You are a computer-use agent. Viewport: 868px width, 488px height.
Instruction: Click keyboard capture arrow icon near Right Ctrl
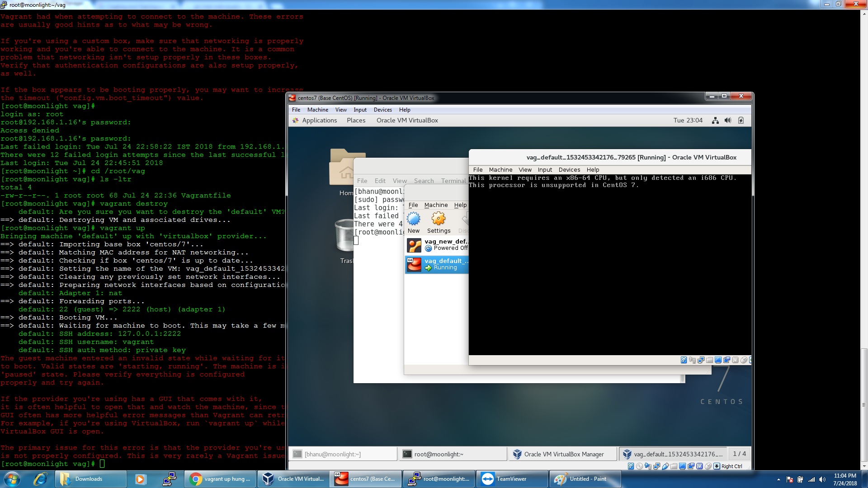tap(717, 466)
